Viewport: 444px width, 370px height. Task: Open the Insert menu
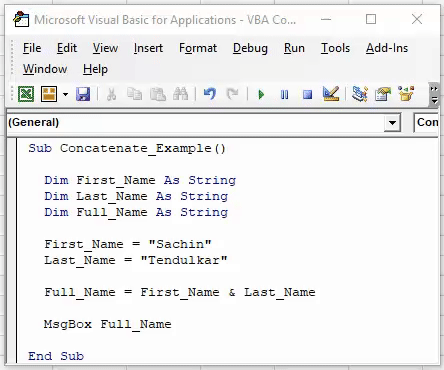click(x=148, y=48)
